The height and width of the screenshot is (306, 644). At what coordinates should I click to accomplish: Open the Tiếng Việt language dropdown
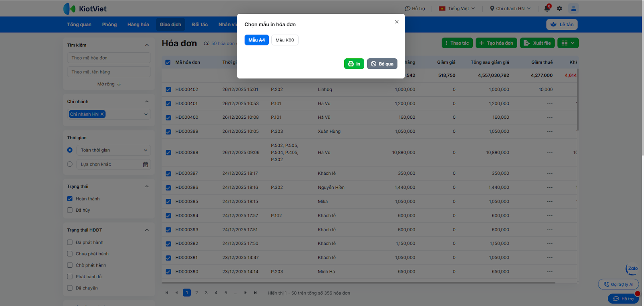coord(457,8)
